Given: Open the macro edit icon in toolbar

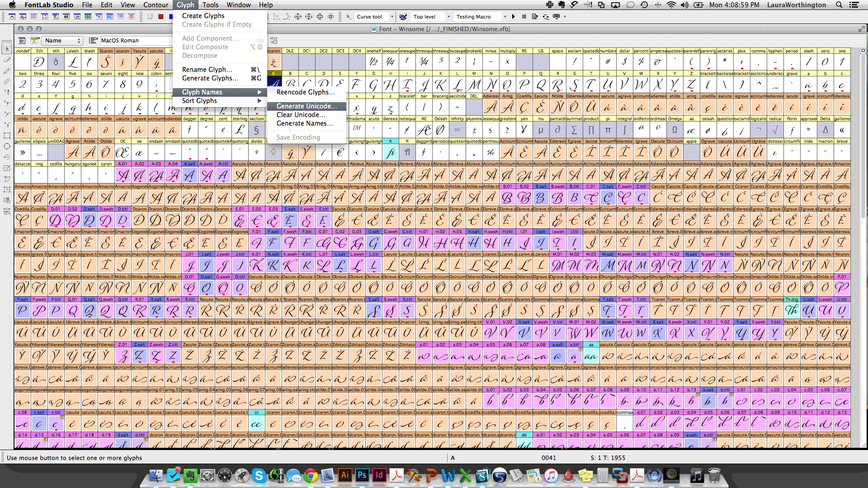Looking at the screenshot, I should coord(535,17).
